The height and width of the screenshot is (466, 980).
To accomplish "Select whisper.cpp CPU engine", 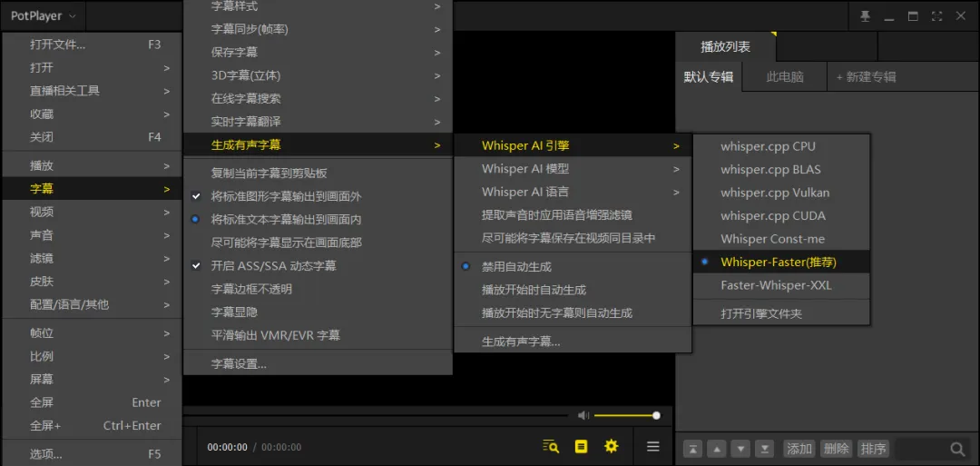I will pyautogui.click(x=781, y=146).
